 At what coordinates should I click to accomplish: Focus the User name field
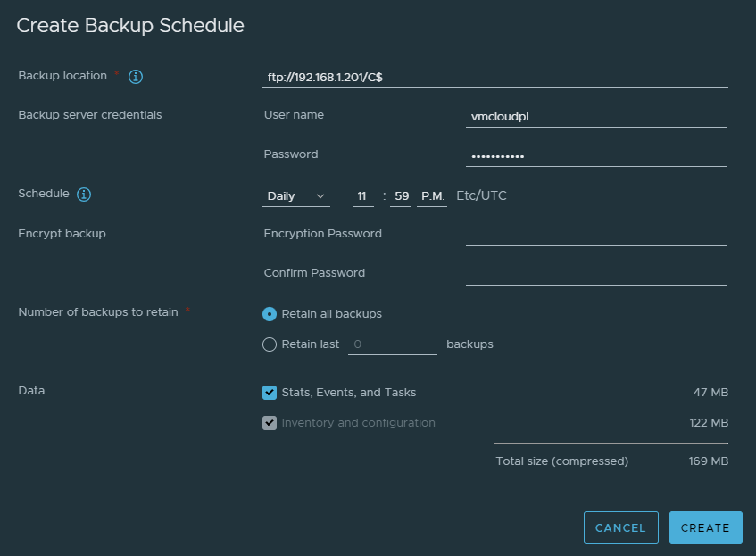tap(595, 117)
